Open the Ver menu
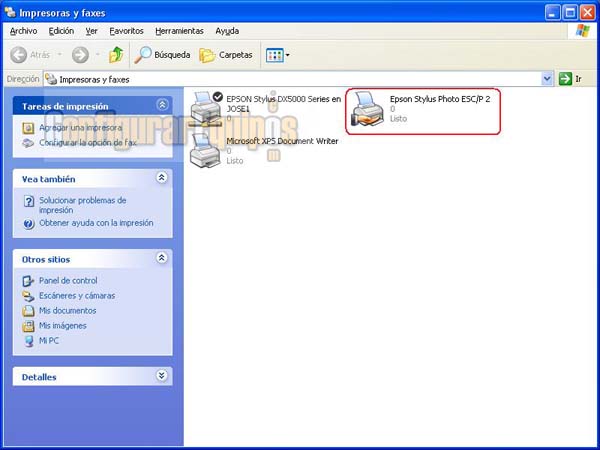Image resolution: width=600 pixels, height=450 pixels. tap(91, 31)
